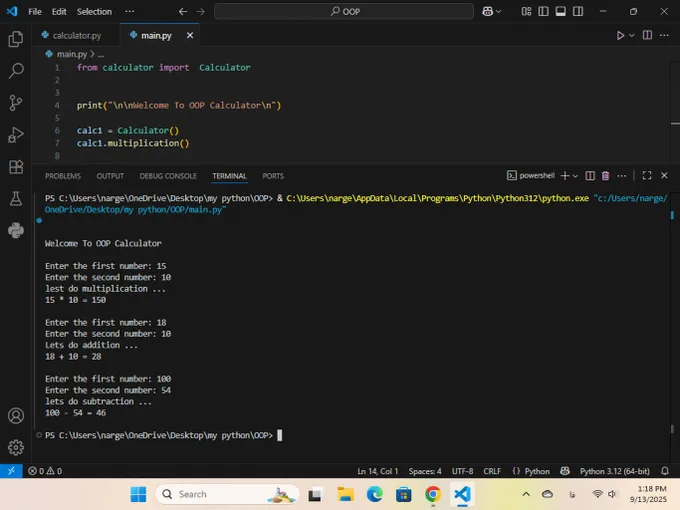This screenshot has width=680, height=510.
Task: Switch to the PROBLEMS panel tab
Action: coord(63,176)
